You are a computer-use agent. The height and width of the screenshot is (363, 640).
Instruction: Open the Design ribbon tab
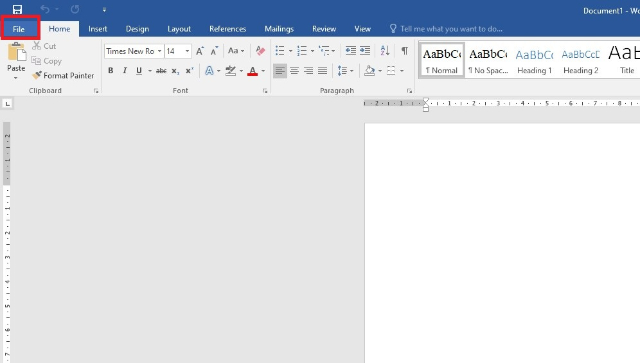coord(137,29)
